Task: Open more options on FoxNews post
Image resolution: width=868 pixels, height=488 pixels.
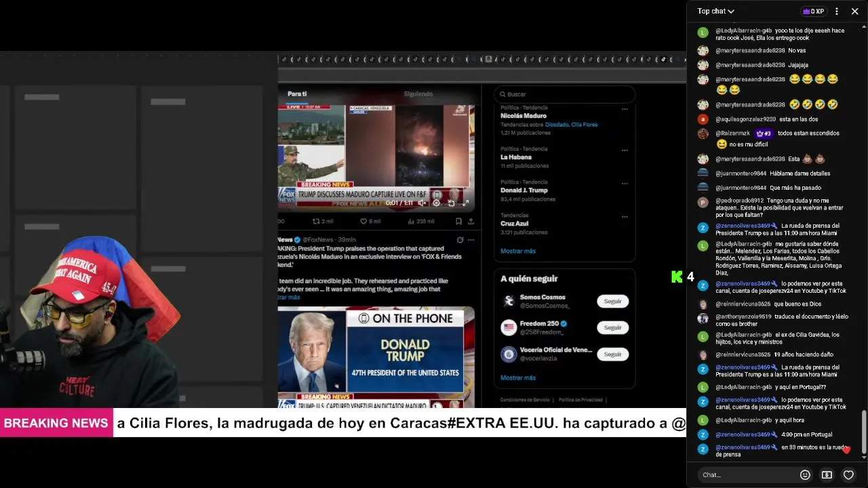Action: [471, 240]
